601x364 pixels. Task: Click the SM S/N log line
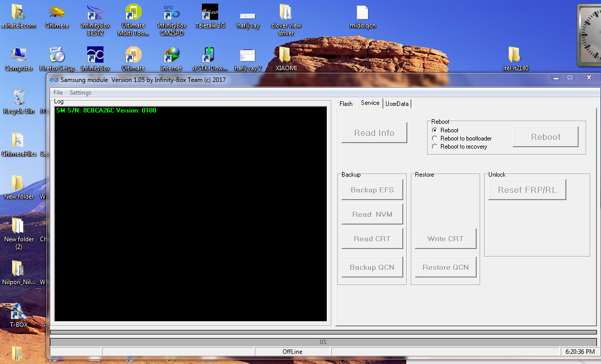[x=106, y=110]
